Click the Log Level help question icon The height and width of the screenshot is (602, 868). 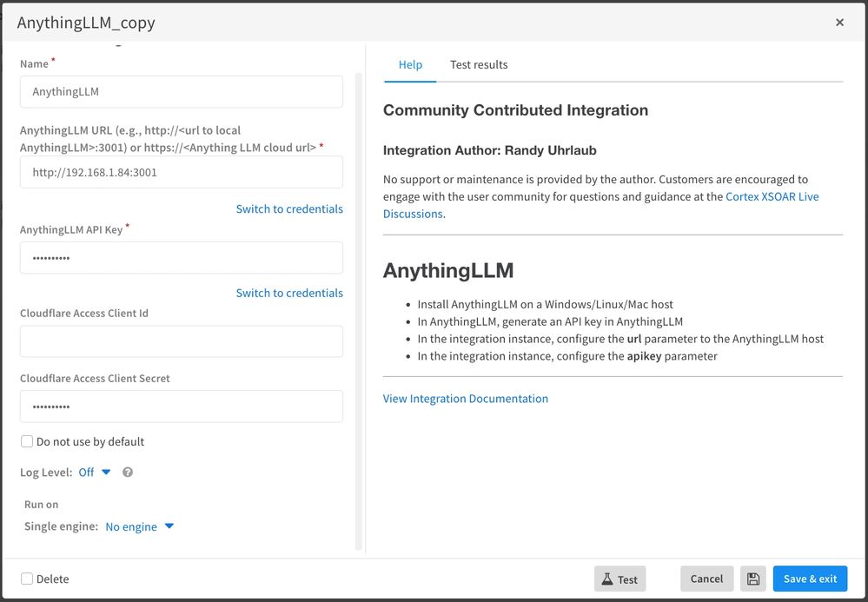[x=128, y=473]
